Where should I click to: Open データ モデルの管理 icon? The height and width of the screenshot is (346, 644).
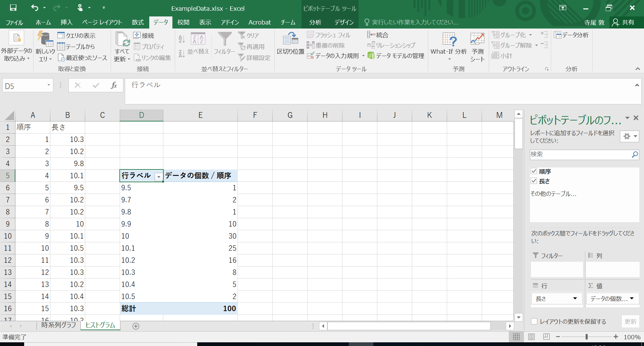tap(371, 55)
